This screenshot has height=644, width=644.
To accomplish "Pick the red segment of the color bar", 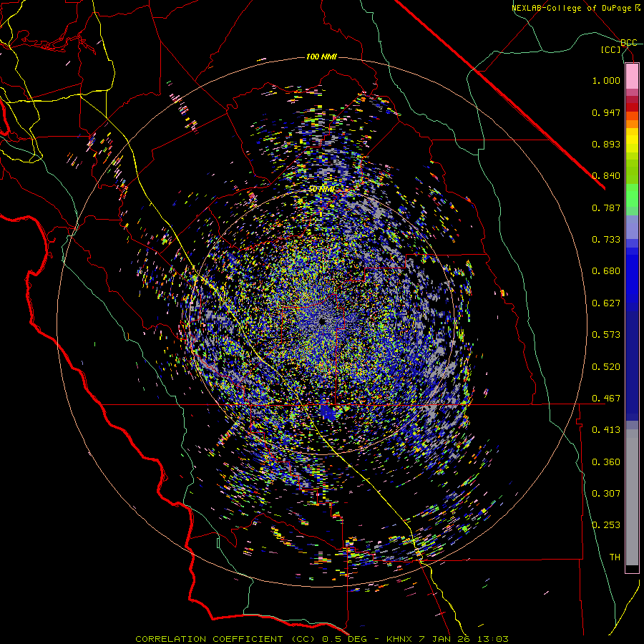I will (x=632, y=107).
